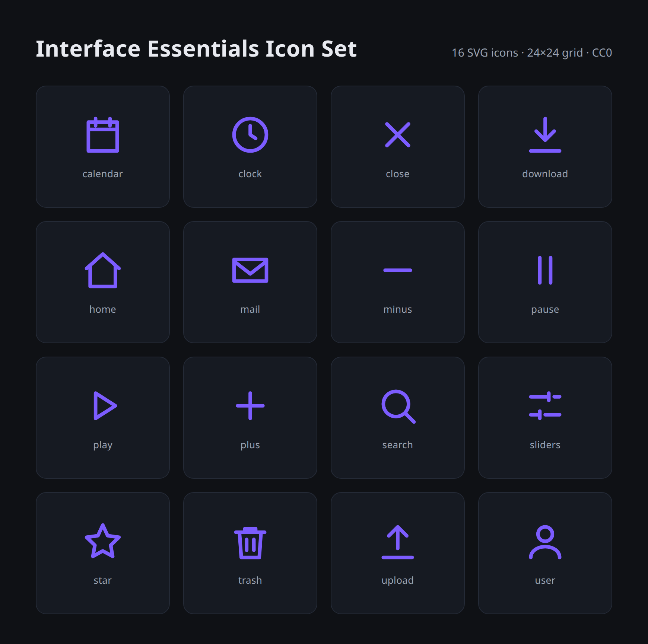Image resolution: width=648 pixels, height=644 pixels.
Task: Click the "clock" label text
Action: [x=250, y=174]
